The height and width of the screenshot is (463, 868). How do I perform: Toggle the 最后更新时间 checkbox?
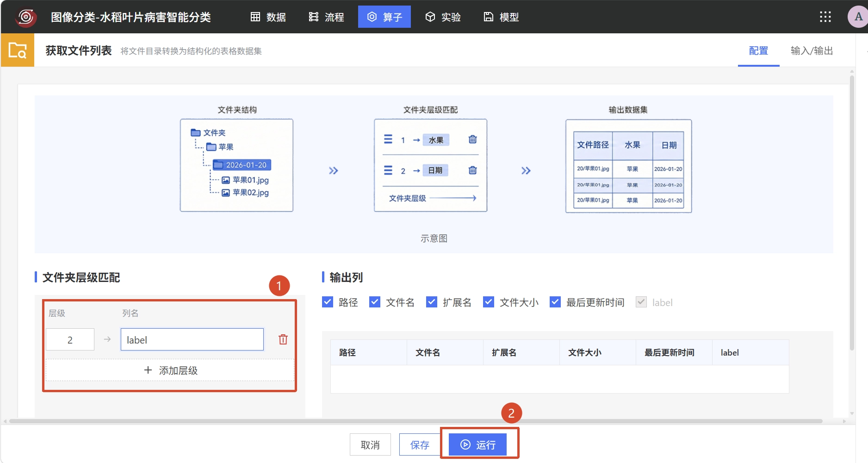[555, 302]
